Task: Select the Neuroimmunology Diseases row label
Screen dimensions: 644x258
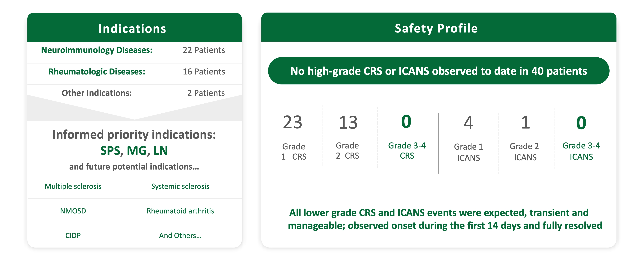Action: [97, 50]
